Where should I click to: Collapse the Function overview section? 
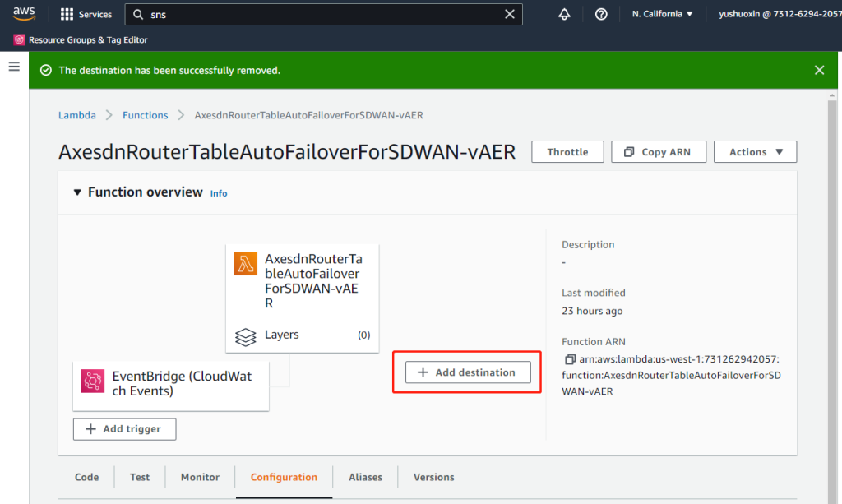[77, 192]
